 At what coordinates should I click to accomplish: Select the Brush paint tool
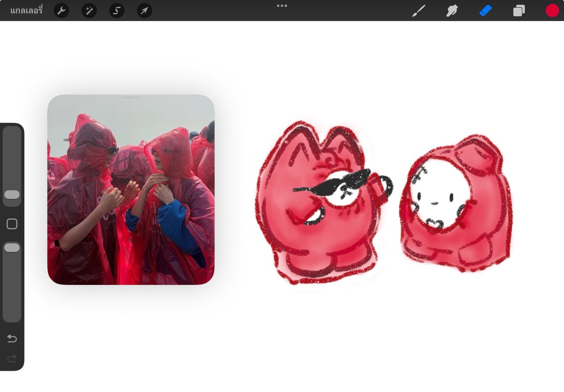point(418,10)
